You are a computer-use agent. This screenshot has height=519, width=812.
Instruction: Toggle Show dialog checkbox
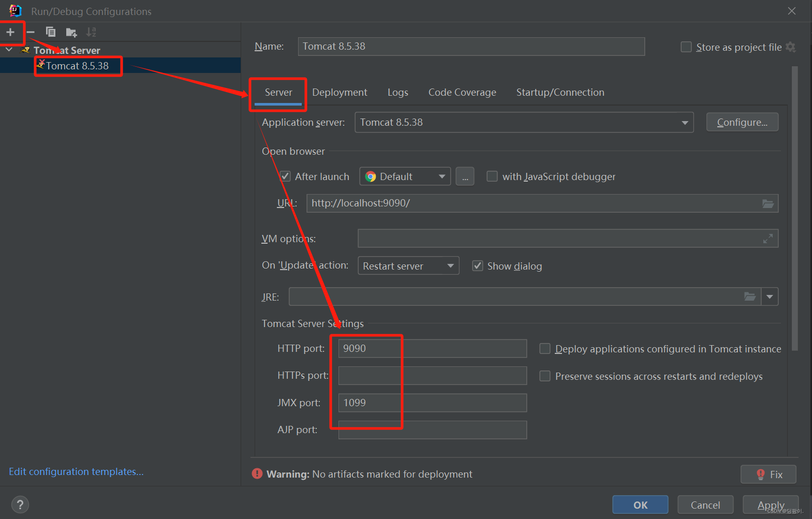[x=478, y=266]
